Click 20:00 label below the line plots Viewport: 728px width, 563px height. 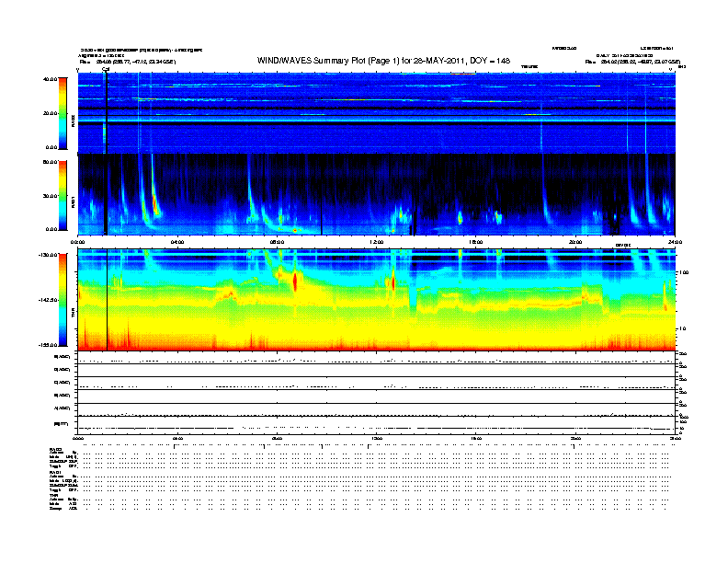(x=575, y=438)
